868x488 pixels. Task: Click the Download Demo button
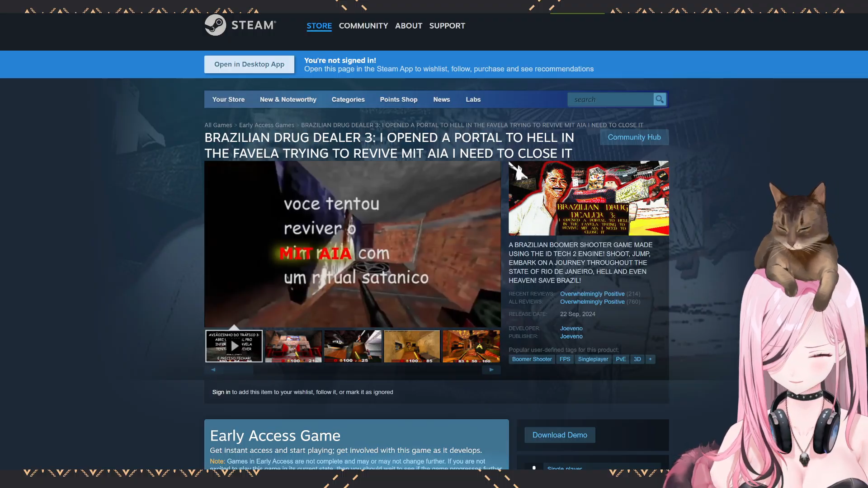coord(559,435)
